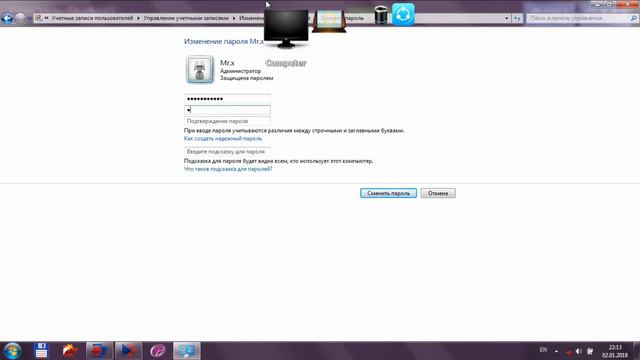Expand the arrow after Управление учетными записями
Screen dimensions: 640x360
(234, 18)
